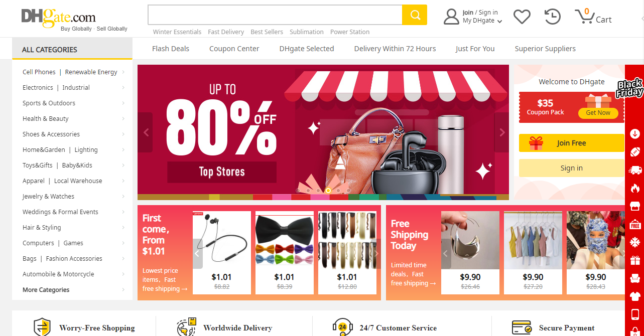
Task: Click the yellow search magnifier button
Action: [415, 15]
